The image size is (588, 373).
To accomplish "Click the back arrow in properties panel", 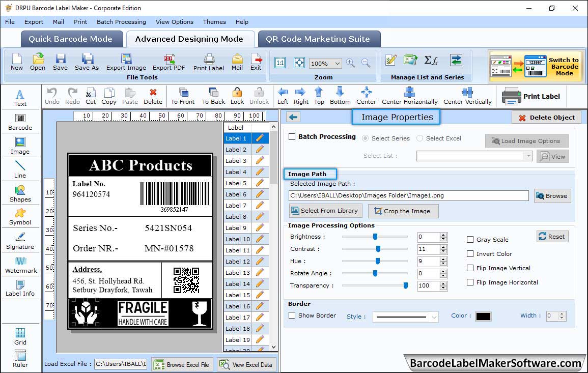I will click(x=293, y=118).
